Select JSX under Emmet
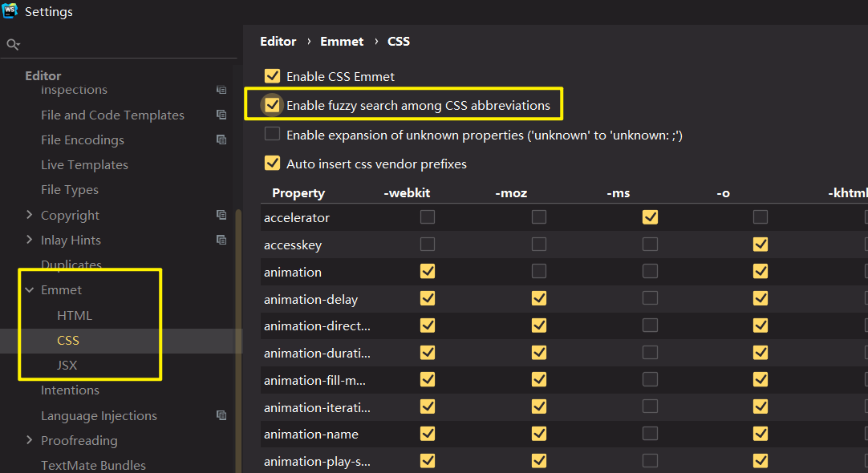 [x=67, y=365]
